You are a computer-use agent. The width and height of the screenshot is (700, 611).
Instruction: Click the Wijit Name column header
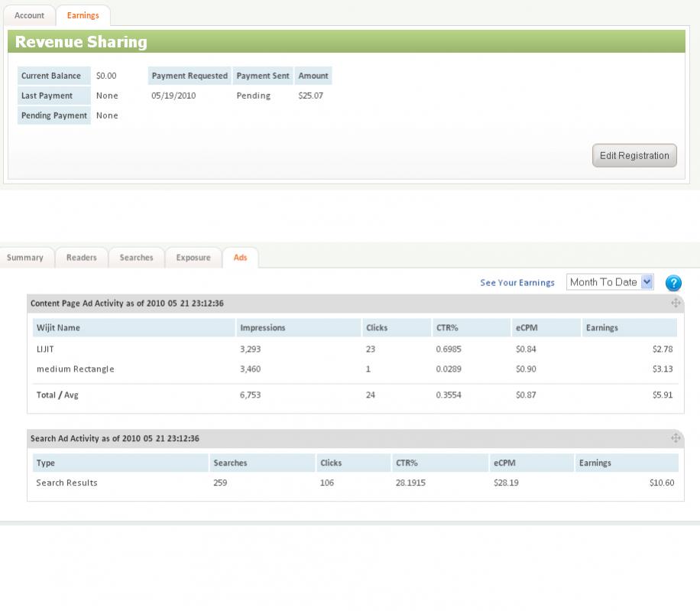[58, 328]
